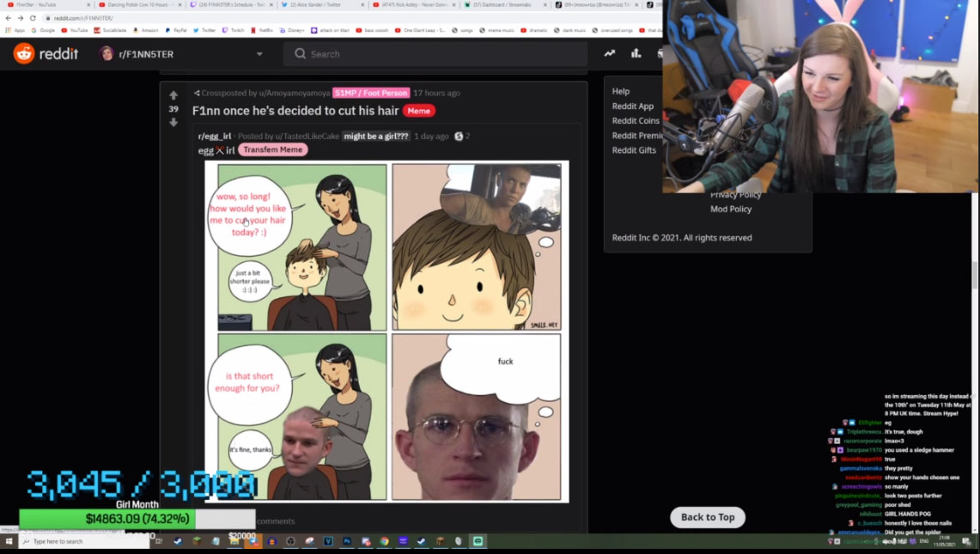Open the Apps bookmark grid icon

click(8, 30)
